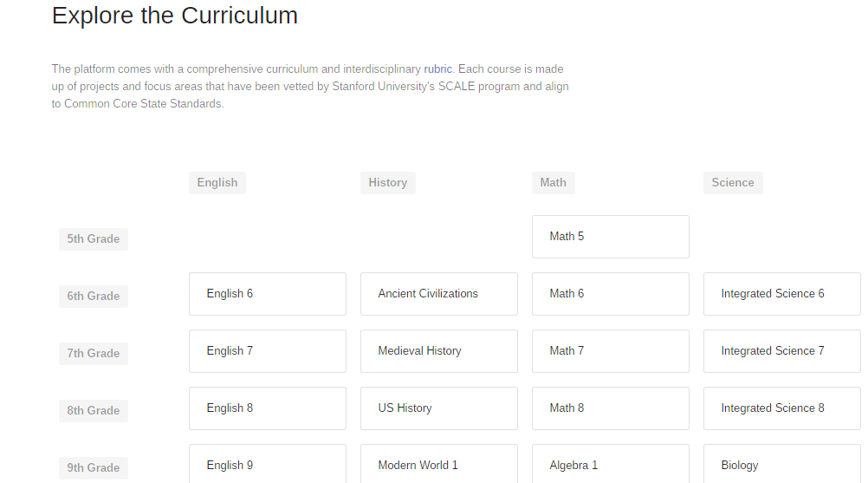The height and width of the screenshot is (483, 868).
Task: Click the Math 6 course card
Action: 610,294
